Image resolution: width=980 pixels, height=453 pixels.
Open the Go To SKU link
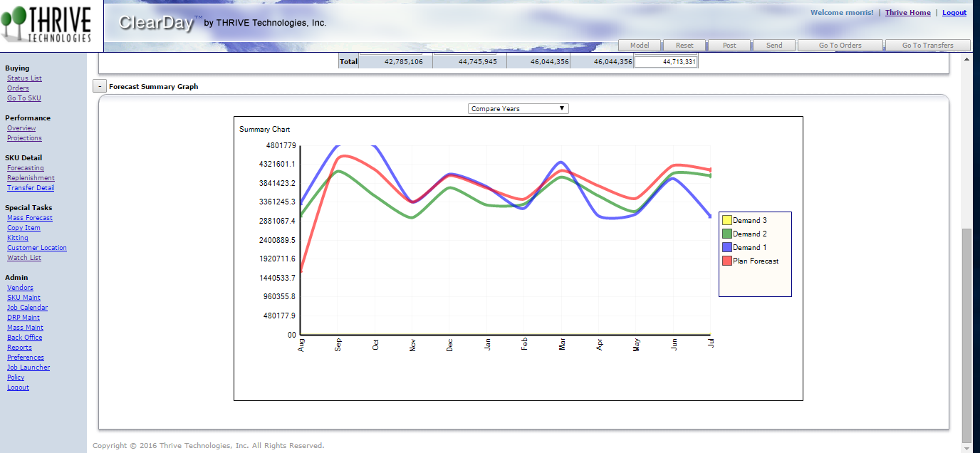click(x=24, y=98)
